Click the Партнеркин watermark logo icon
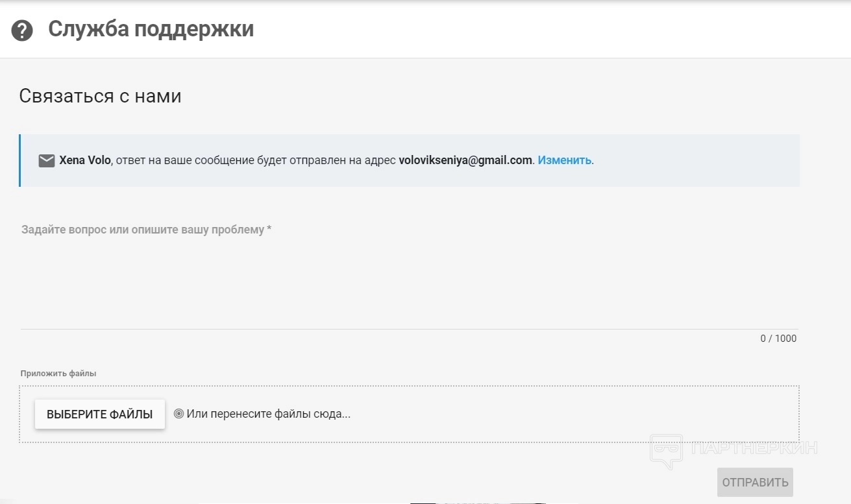The height and width of the screenshot is (504, 851). 666,450
